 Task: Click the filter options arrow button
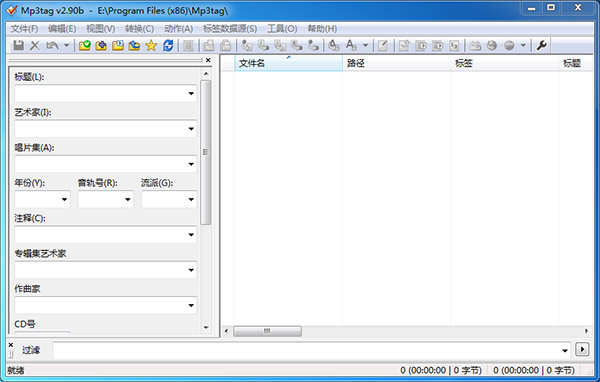click(x=582, y=349)
